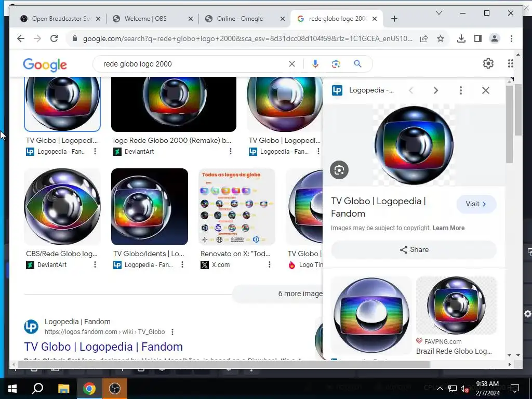Open Chrome three-dot menu
Viewport: 532px width, 399px height.
pyautogui.click(x=511, y=38)
